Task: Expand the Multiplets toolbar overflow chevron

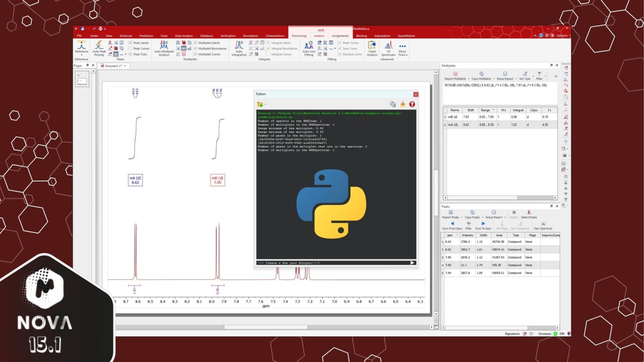Action: pos(556,76)
